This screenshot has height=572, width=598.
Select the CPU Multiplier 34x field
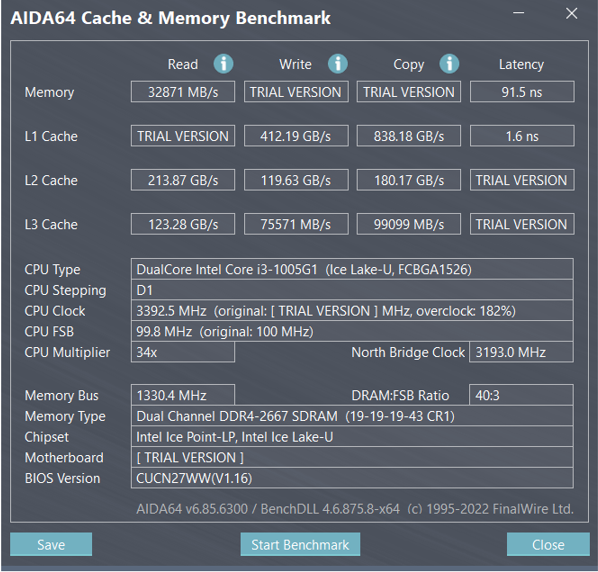183,352
